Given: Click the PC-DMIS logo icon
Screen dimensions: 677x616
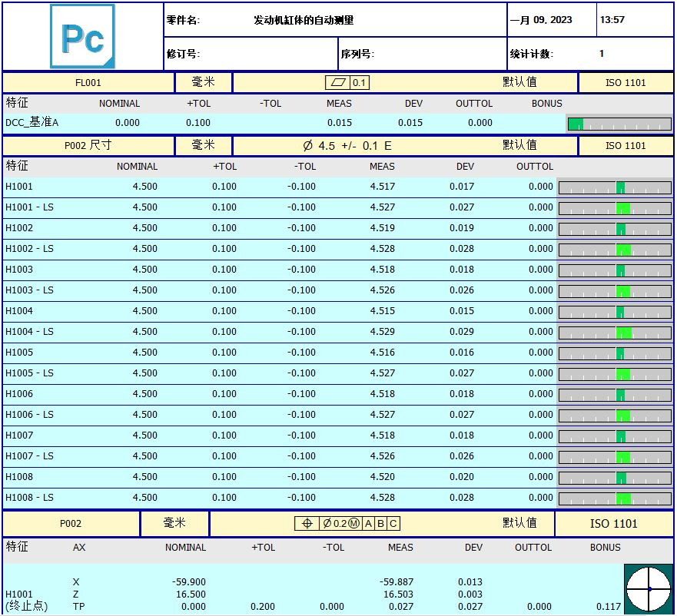Looking at the screenshot, I should click(82, 37).
